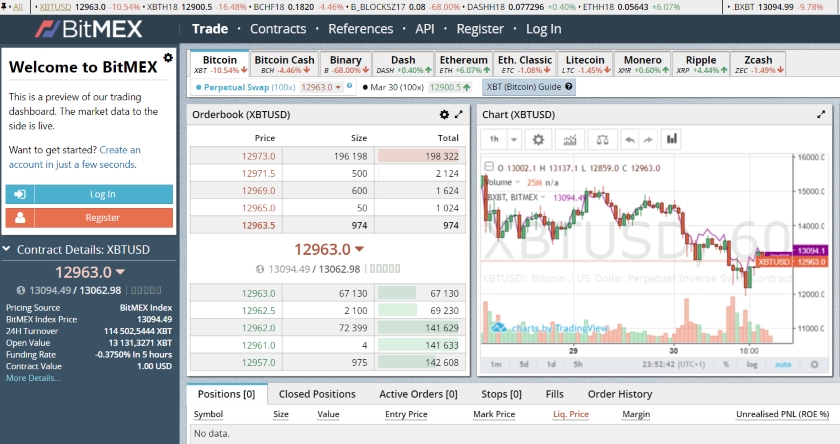Open Welcome panel gear settings

pyautogui.click(x=168, y=57)
